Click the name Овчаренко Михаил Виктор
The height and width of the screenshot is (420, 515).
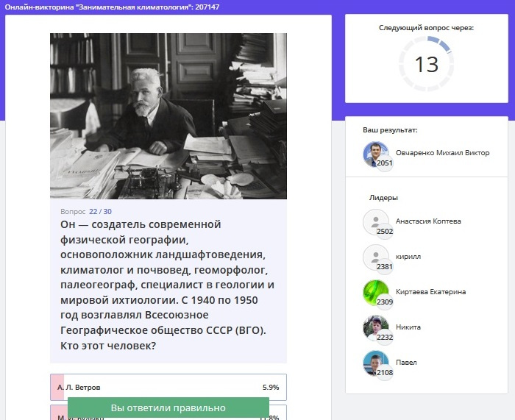click(442, 153)
